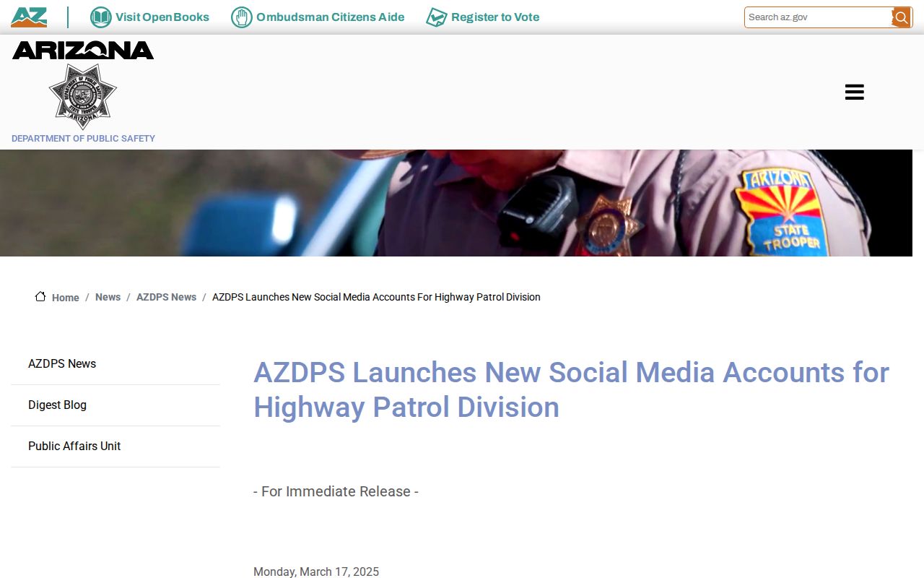Focus the Search az.gov field

(x=819, y=17)
